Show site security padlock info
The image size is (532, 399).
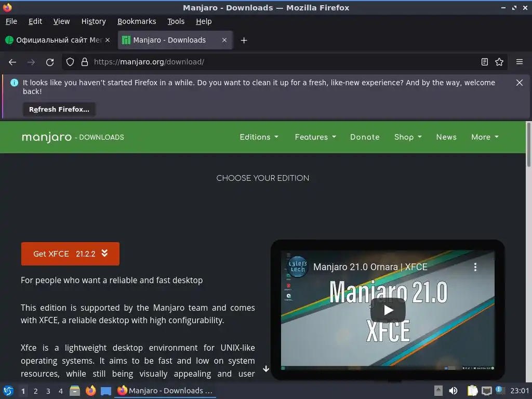[x=85, y=62]
